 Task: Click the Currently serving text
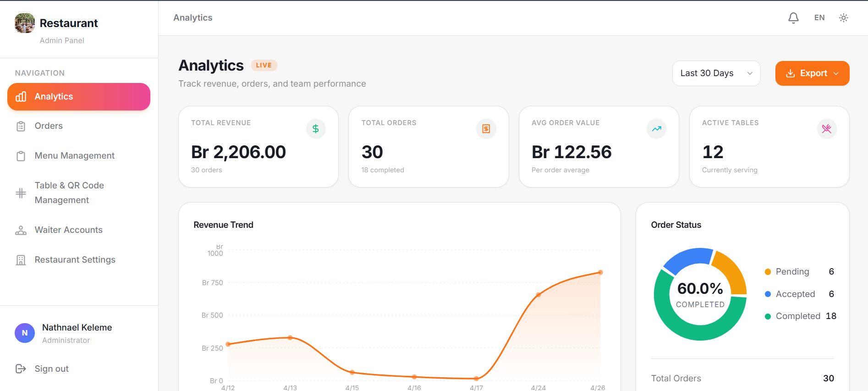730,170
